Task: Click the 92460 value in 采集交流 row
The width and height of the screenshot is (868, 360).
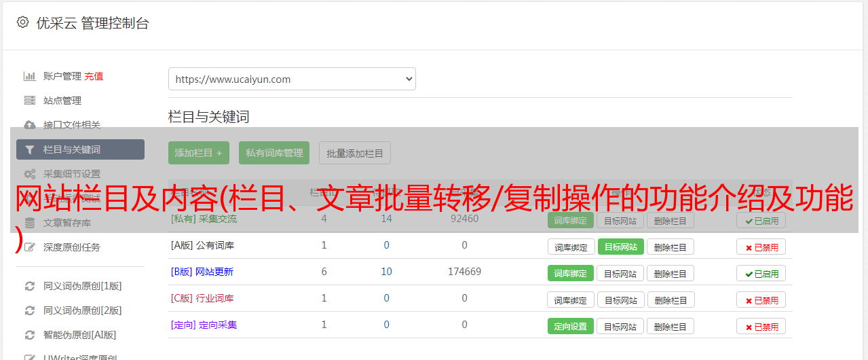Action: point(464,219)
